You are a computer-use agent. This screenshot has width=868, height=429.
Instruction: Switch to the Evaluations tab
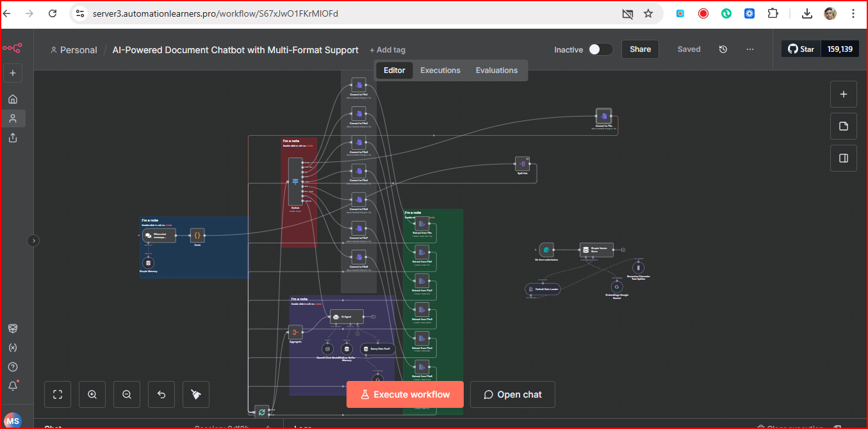496,70
